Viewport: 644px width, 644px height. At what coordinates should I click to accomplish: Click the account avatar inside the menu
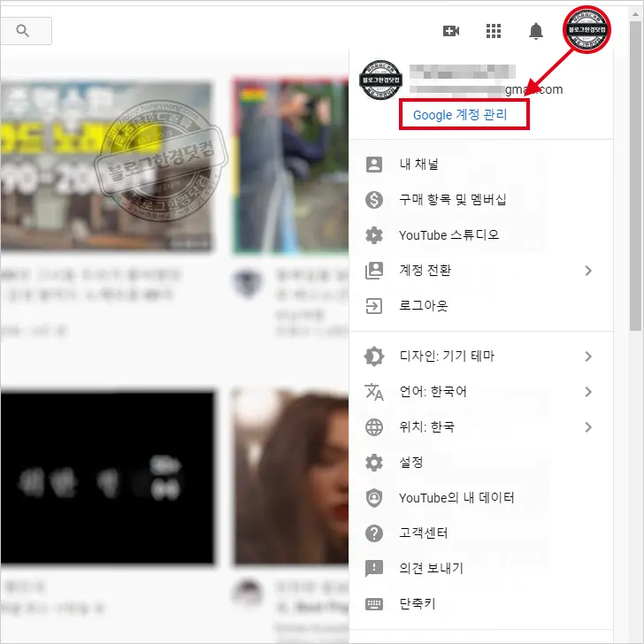pos(380,80)
